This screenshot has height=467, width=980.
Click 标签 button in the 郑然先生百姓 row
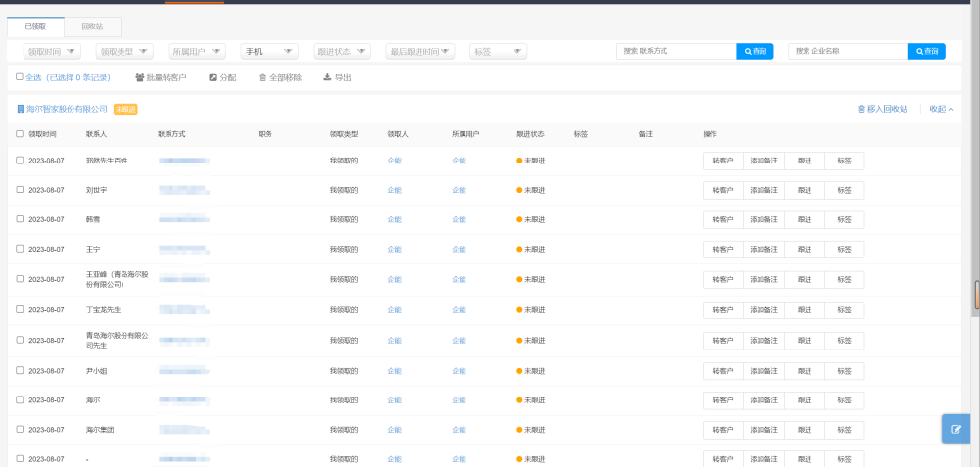[x=845, y=161]
